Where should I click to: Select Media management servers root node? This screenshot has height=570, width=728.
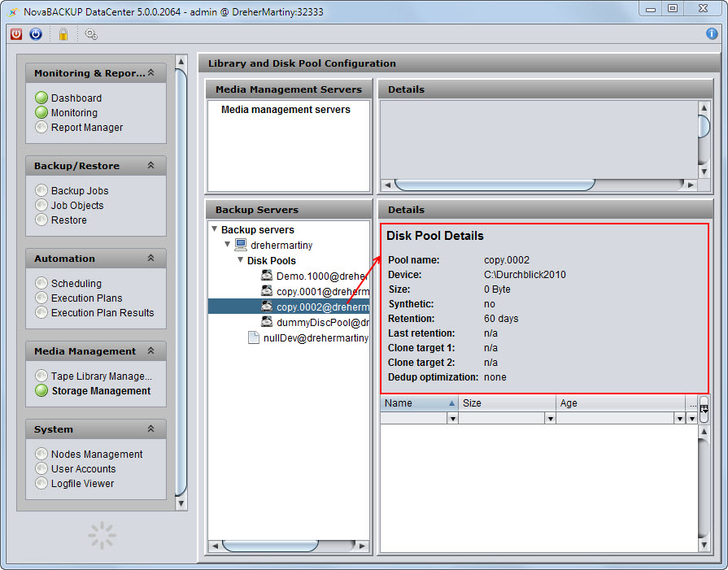point(286,110)
